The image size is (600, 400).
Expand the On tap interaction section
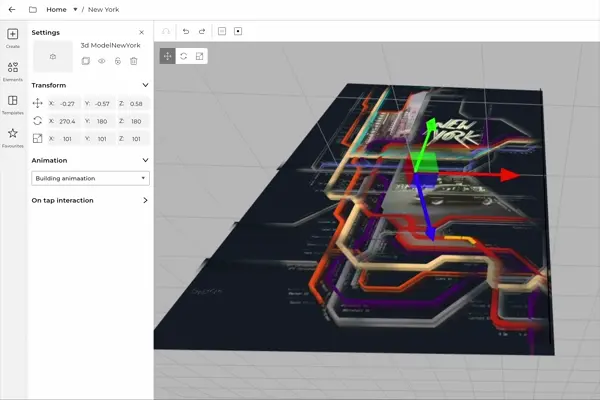145,200
